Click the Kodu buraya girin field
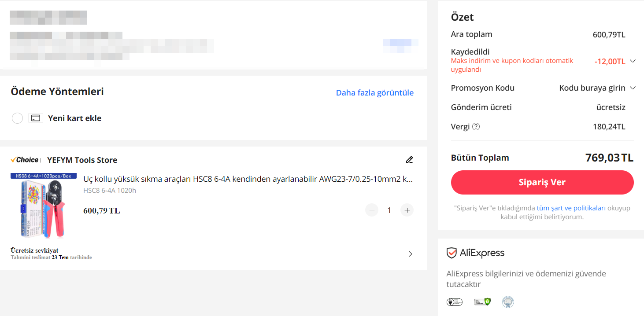The height and width of the screenshot is (316, 644). coord(592,88)
